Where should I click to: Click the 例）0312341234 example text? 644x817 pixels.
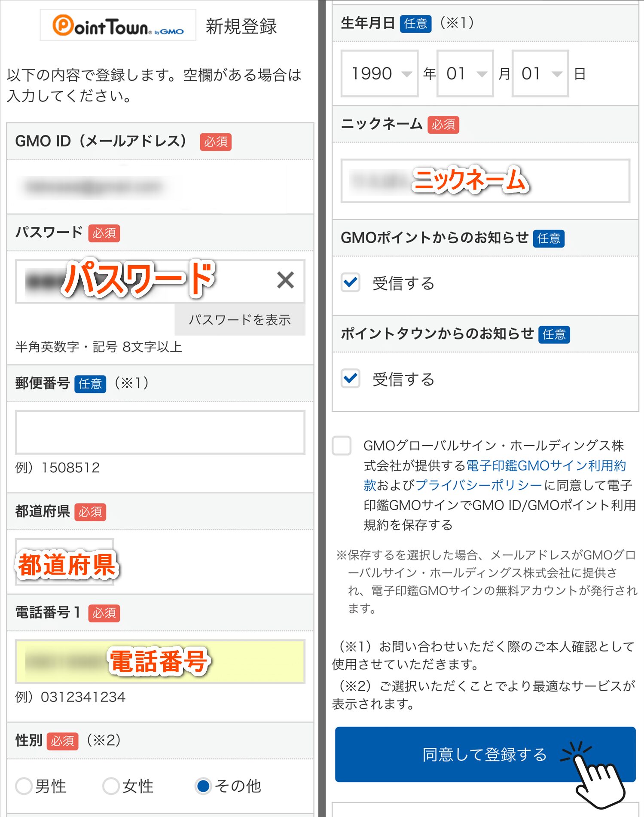[70, 697]
